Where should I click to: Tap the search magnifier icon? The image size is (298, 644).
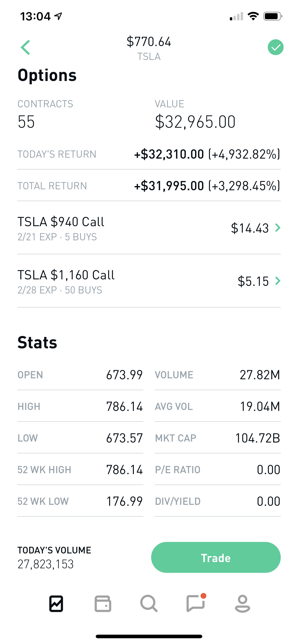click(149, 604)
